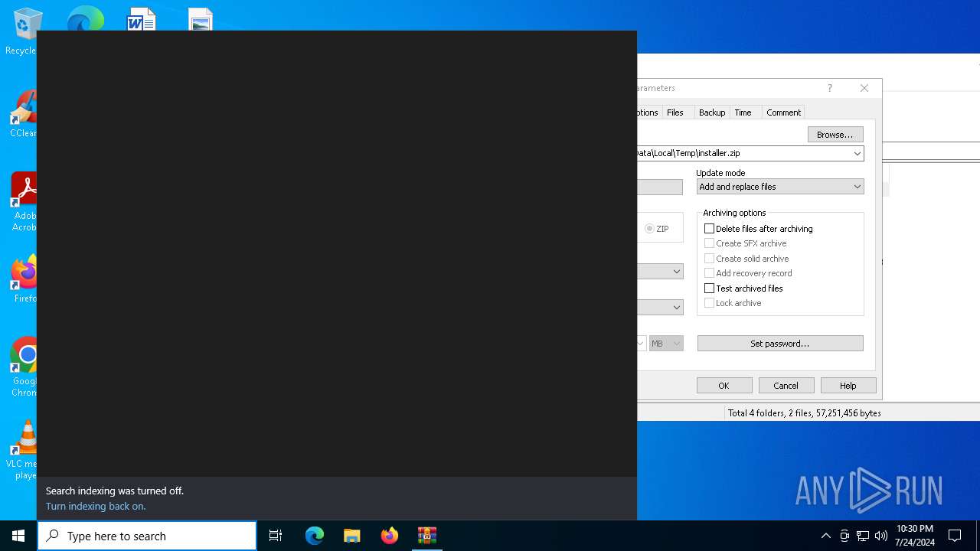Click the Type here to search box
The image size is (980, 551).
coord(147,536)
